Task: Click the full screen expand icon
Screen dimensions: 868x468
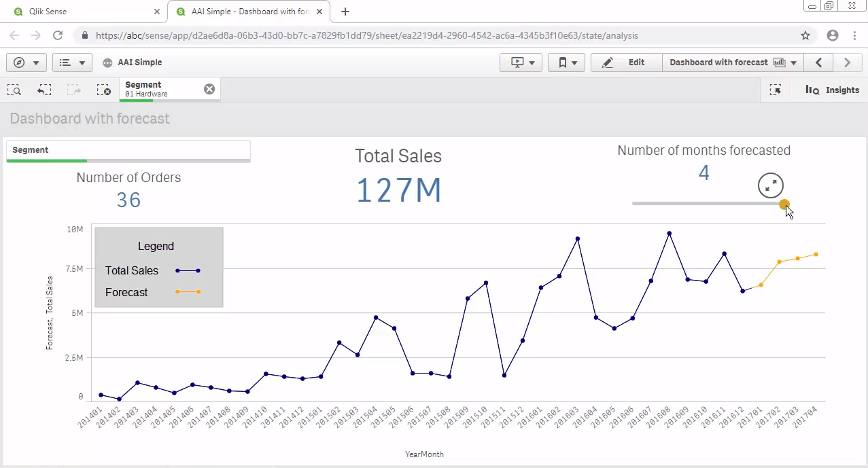Action: tap(771, 185)
